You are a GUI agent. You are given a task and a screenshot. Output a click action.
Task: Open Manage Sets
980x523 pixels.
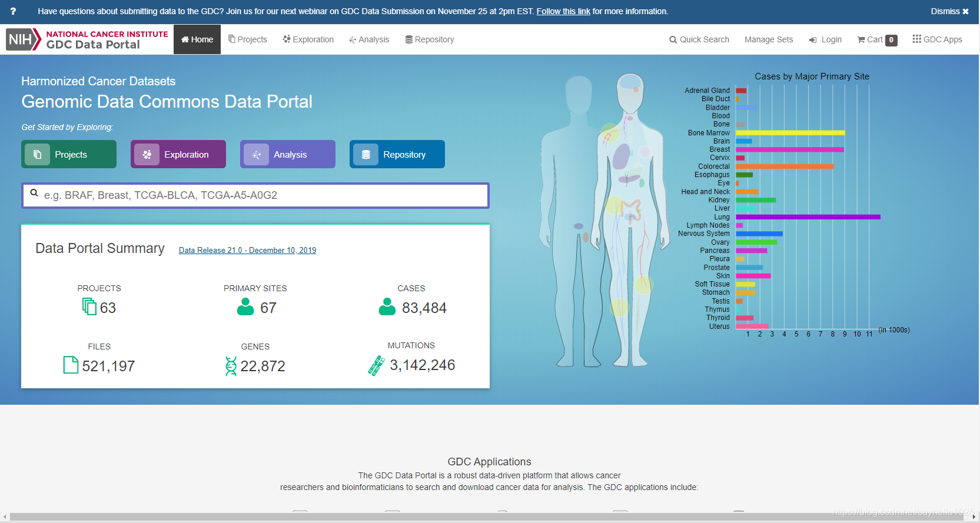coord(769,39)
